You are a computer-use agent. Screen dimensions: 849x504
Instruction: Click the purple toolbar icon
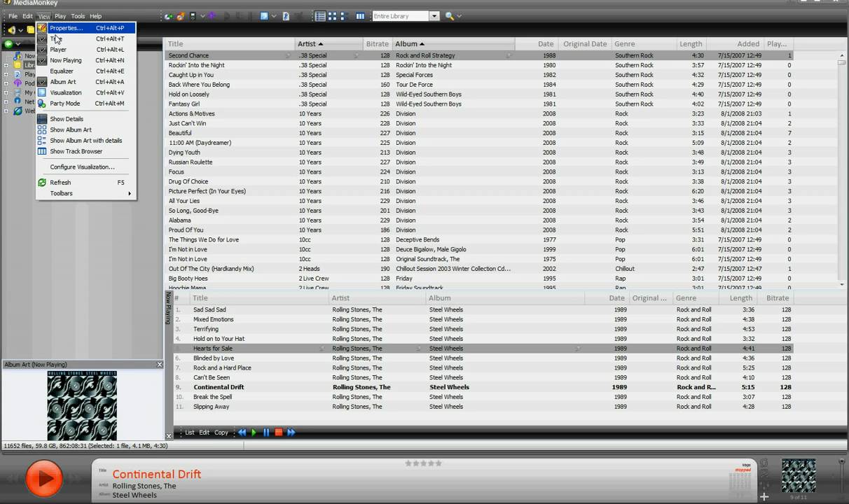point(212,16)
